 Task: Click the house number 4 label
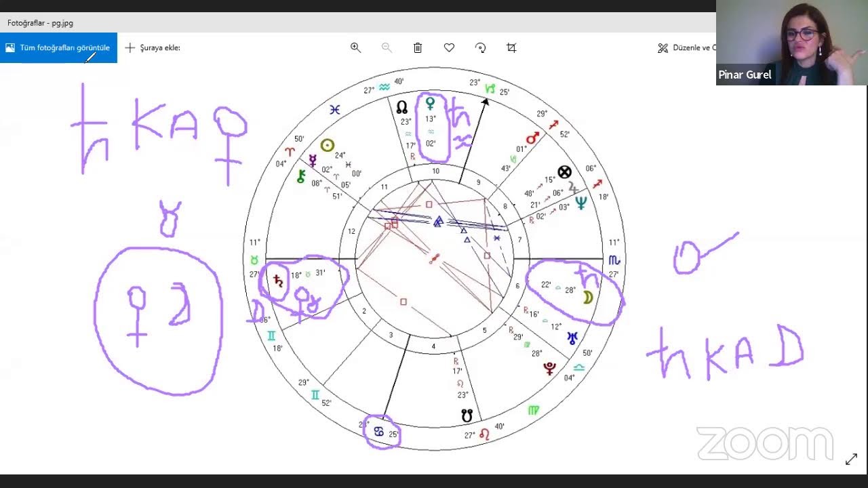tap(434, 346)
